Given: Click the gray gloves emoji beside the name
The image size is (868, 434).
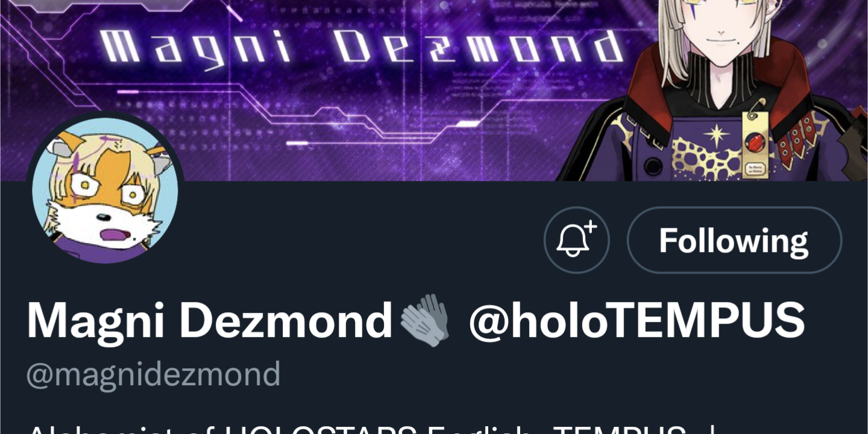Looking at the screenshot, I should (425, 320).
